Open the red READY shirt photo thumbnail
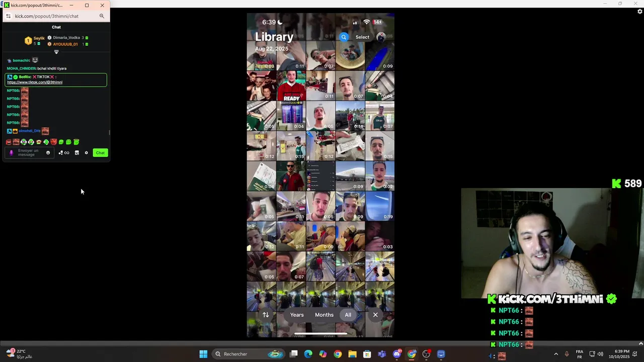Image resolution: width=644 pixels, height=362 pixels. point(291,86)
